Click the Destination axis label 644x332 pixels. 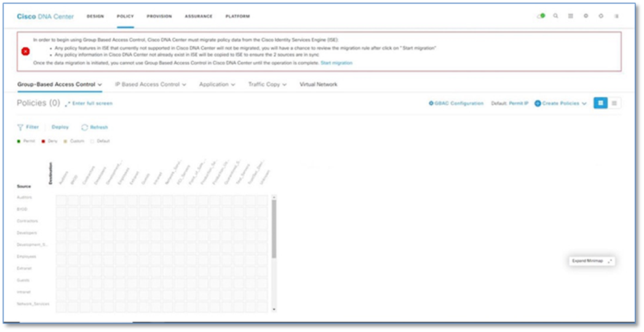click(x=50, y=173)
